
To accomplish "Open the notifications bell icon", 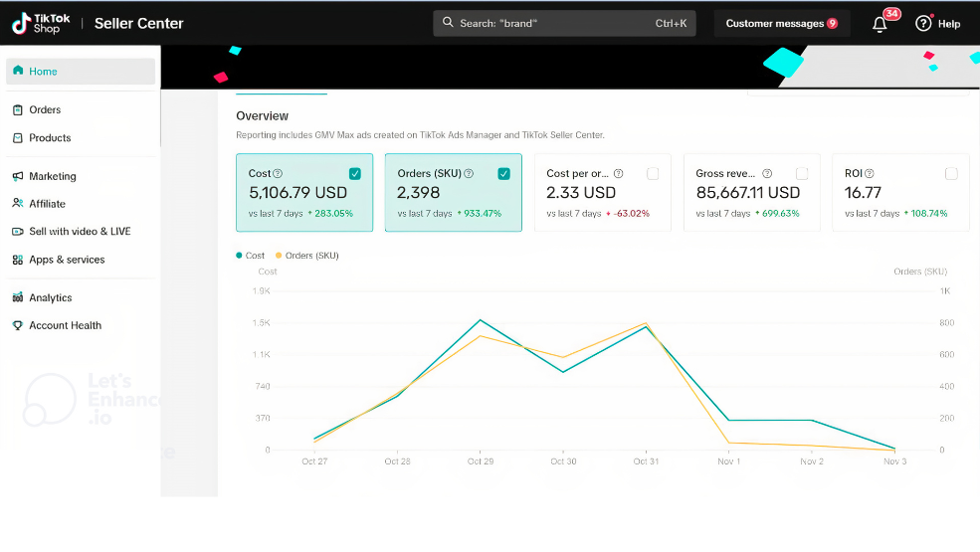I will pyautogui.click(x=880, y=25).
